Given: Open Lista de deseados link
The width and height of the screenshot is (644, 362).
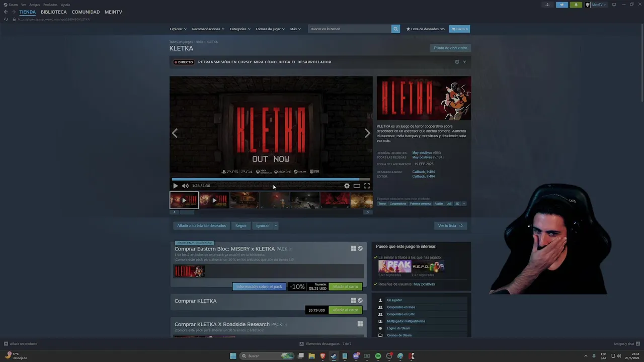Looking at the screenshot, I should (x=425, y=29).
